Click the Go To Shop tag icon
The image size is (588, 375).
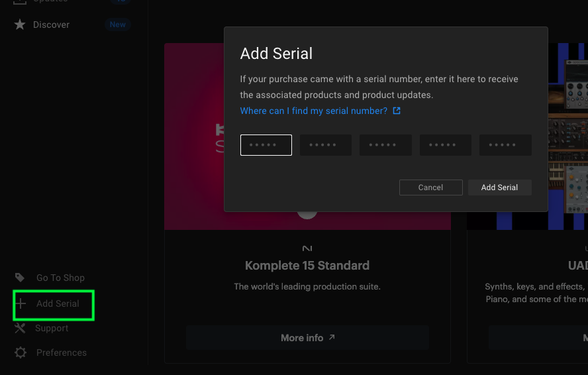(20, 278)
